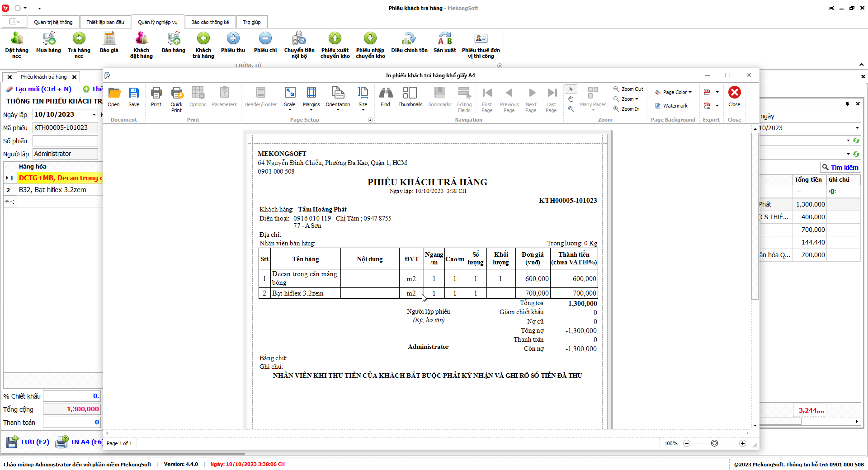This screenshot has height=470, width=868.
Task: Expand the Page Color dropdown
Action: pyautogui.click(x=673, y=92)
